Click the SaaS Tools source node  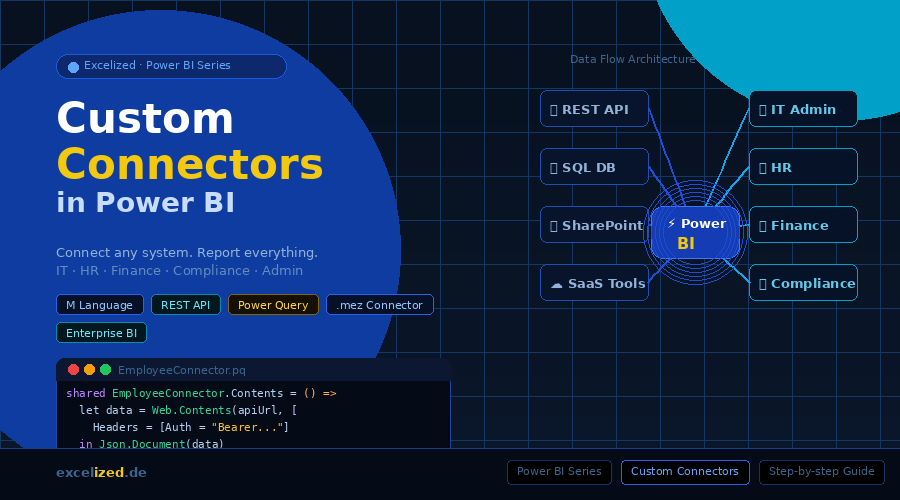point(595,283)
